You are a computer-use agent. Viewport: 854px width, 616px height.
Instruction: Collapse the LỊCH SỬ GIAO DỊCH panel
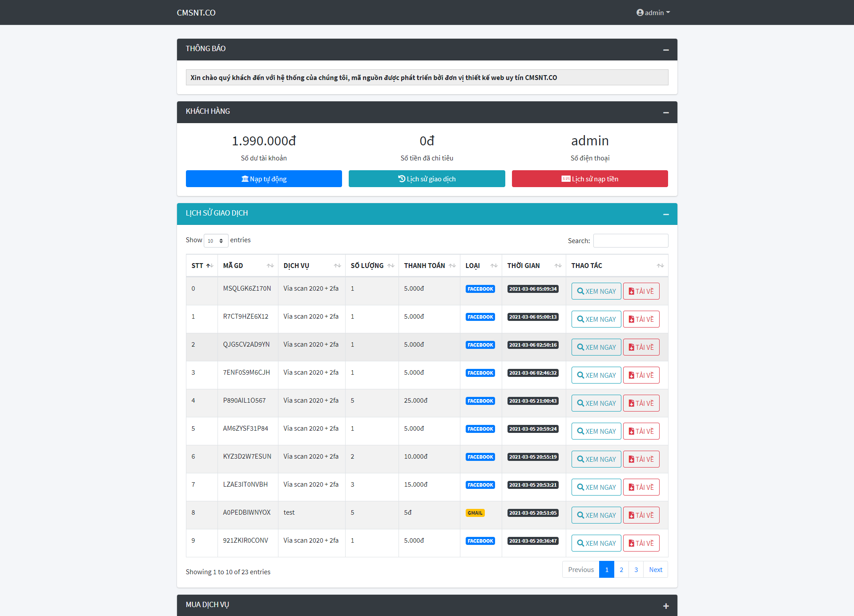666,214
